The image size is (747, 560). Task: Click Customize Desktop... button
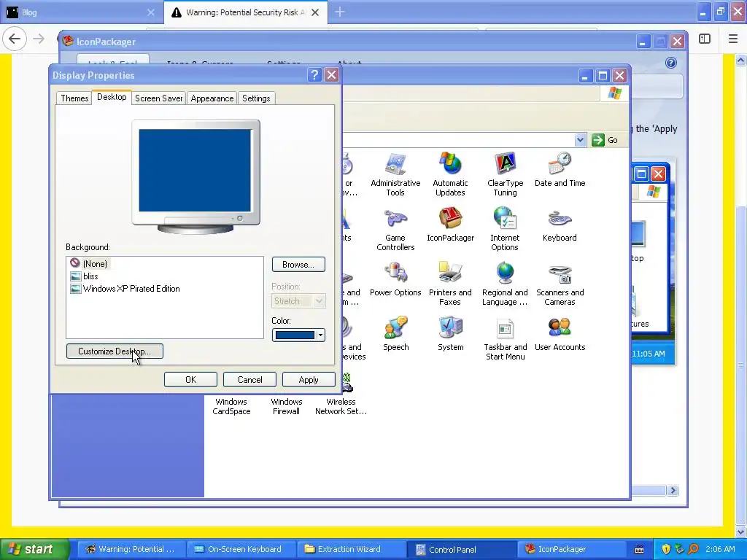pos(115,351)
